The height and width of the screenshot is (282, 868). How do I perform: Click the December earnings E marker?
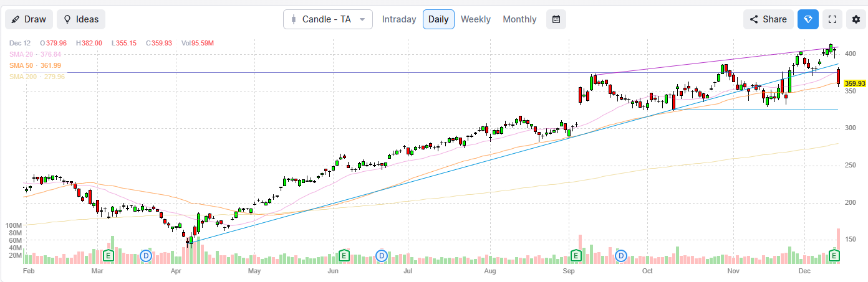834,255
